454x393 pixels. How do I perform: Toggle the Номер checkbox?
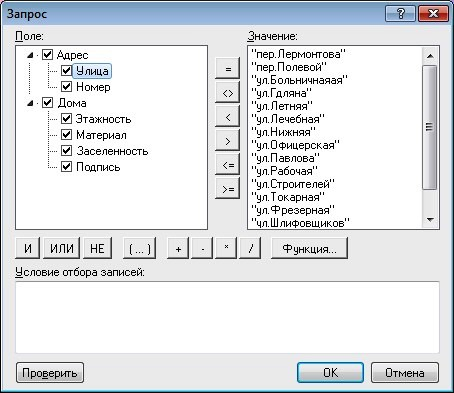click(x=66, y=87)
